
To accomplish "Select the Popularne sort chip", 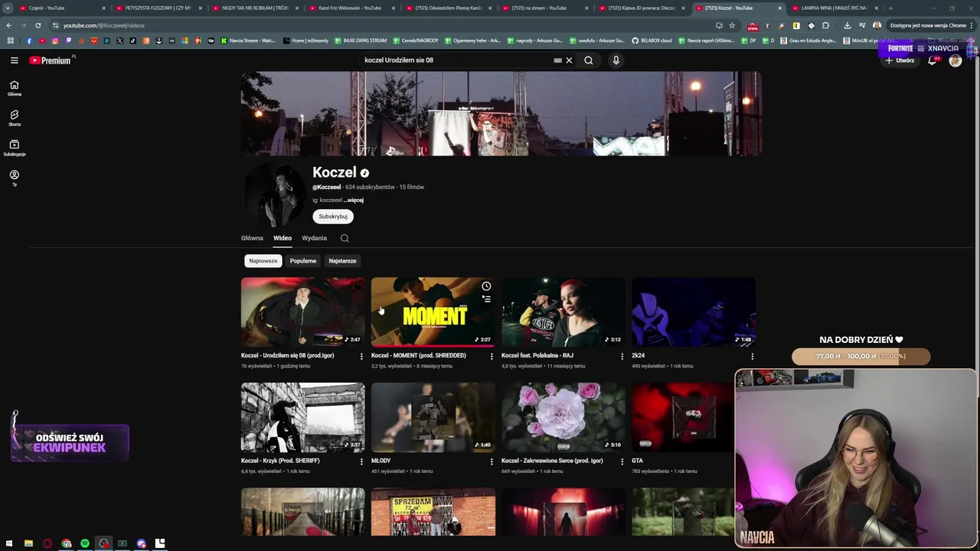I will pyautogui.click(x=303, y=261).
